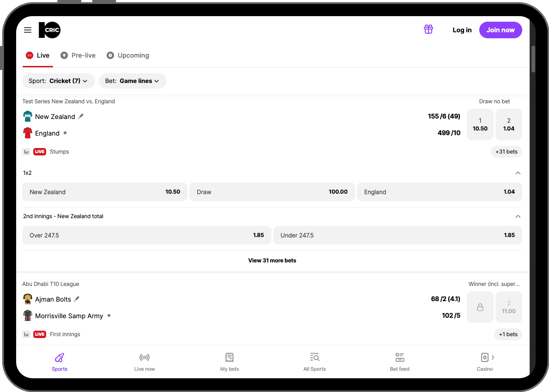
Task: Select Over 247.5 odds at 1.85
Action: pyautogui.click(x=146, y=235)
